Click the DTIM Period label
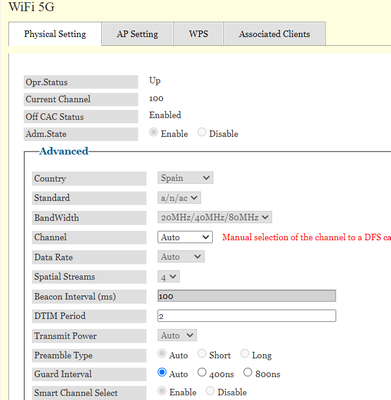Screen dimensions: 391x400 [x=89, y=316]
